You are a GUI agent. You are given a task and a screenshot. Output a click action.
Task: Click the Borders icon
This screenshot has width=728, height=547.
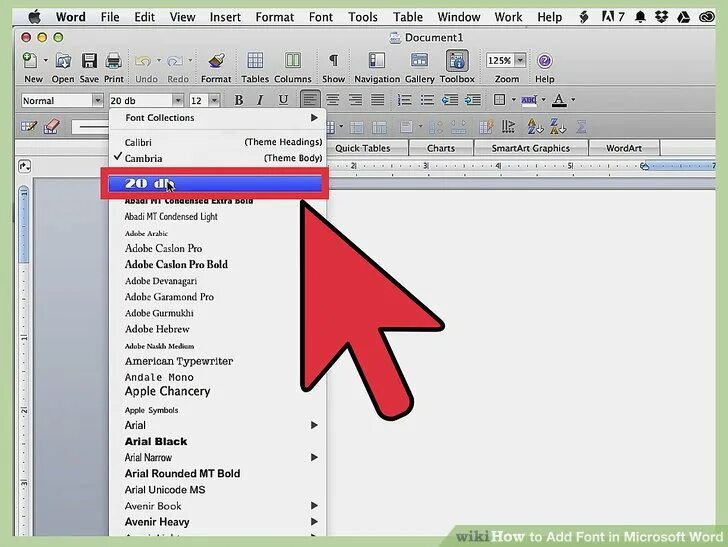tap(500, 100)
